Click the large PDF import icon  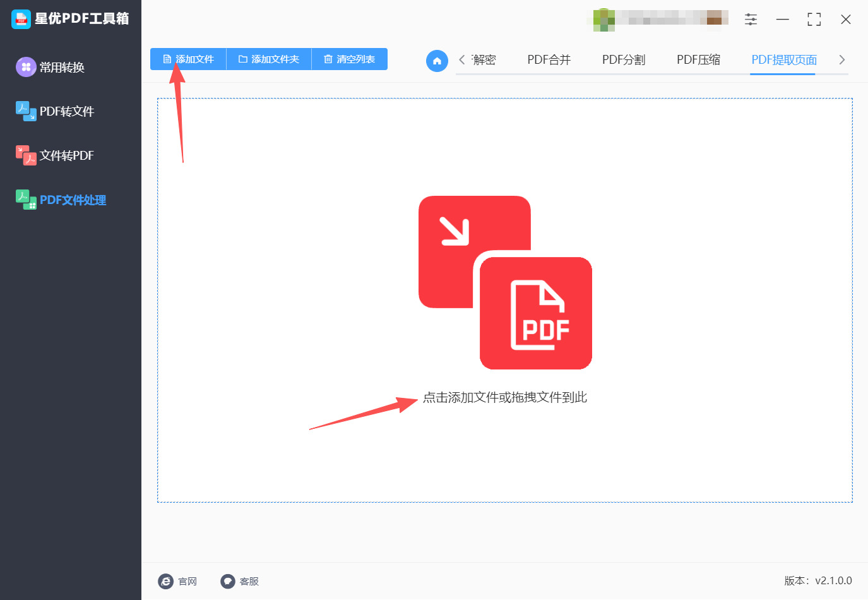(x=505, y=282)
